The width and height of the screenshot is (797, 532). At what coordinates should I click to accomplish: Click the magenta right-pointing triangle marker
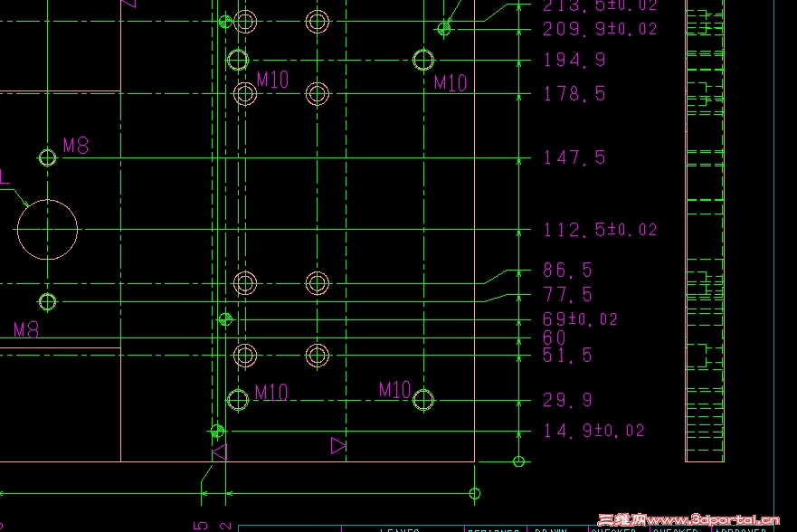click(x=338, y=446)
